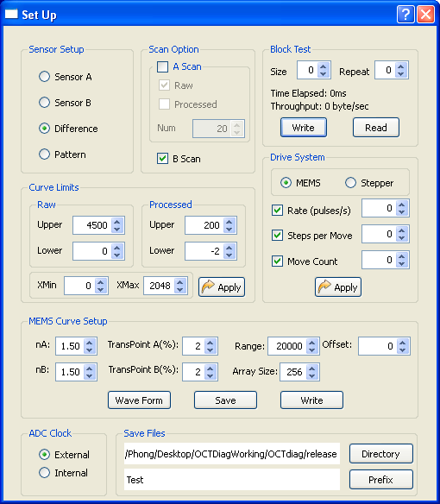Viewport: 440px width, 504px height.
Task: Choose the Stepper drive system option
Action: click(x=350, y=183)
